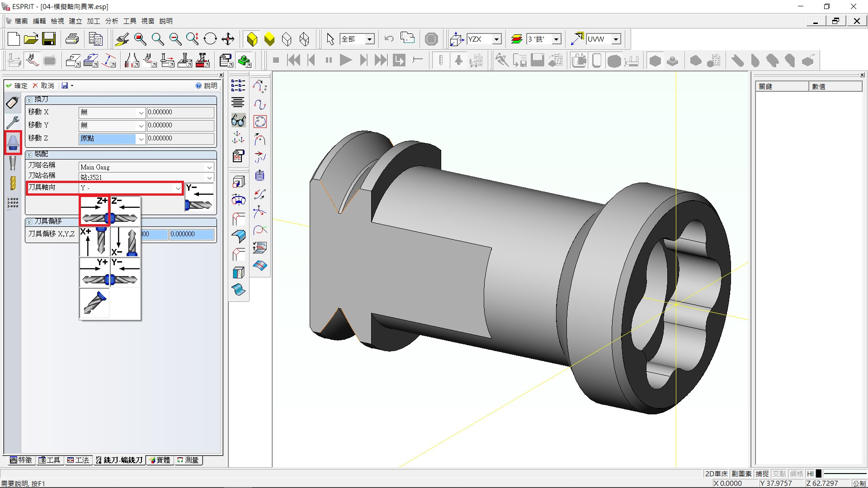Click the rotate view icon
The width and height of the screenshot is (868, 488).
click(x=210, y=39)
